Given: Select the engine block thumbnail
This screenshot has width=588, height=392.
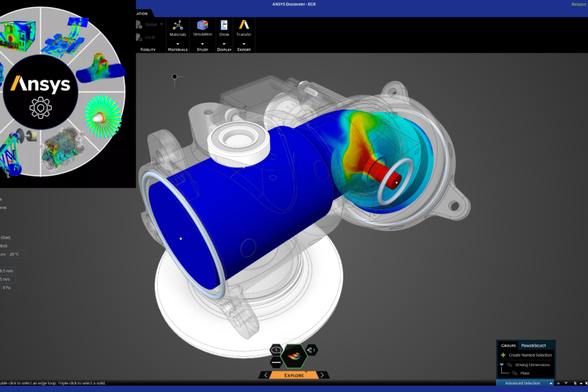Looking at the screenshot, I should (x=63, y=147).
